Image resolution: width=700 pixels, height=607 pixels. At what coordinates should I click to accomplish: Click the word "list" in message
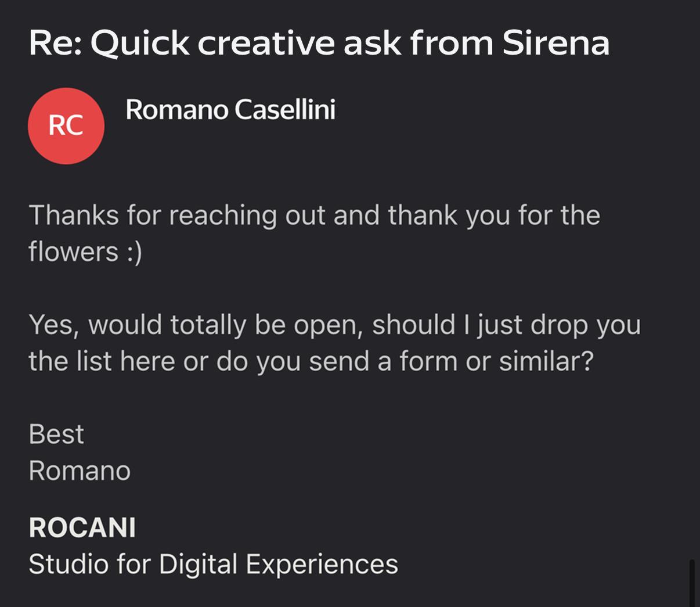coord(95,361)
